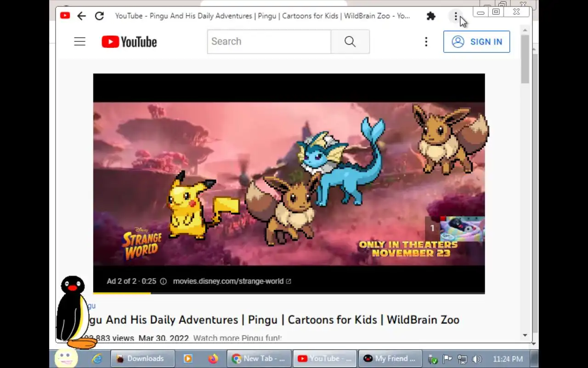Open the YouTube hamburger guide menu

point(80,42)
